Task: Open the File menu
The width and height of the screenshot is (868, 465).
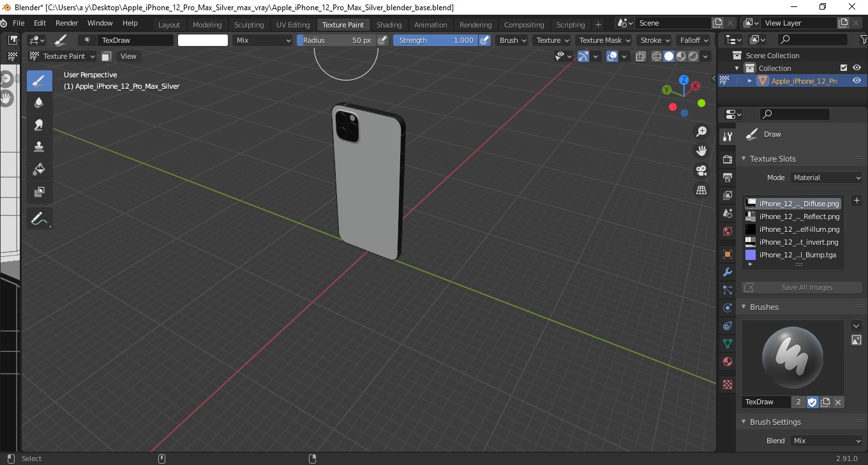Action: (19, 23)
